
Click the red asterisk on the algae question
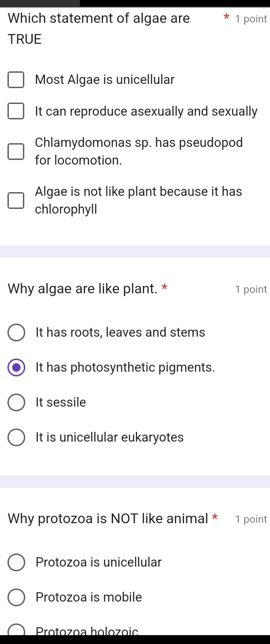click(x=226, y=18)
